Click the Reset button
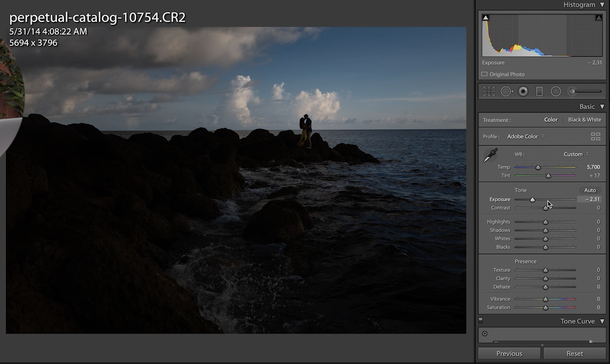The image size is (610, 364). coord(574,354)
